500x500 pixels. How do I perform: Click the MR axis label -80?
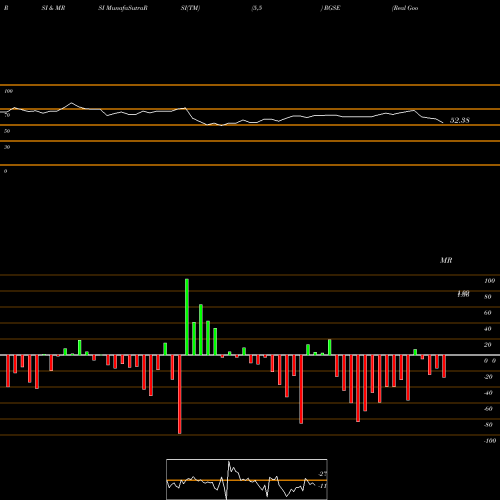pyautogui.click(x=488, y=425)
